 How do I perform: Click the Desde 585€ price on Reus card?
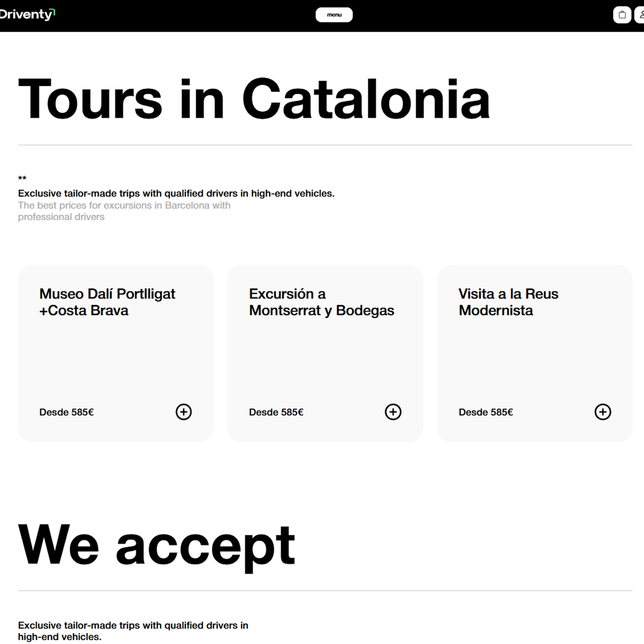[x=486, y=412]
